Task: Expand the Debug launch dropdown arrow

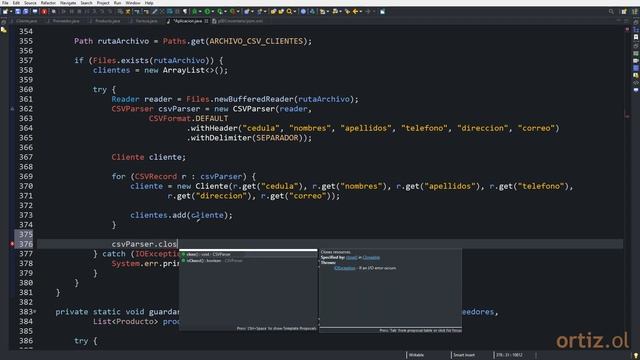Action: pyautogui.click(x=200, y=11)
